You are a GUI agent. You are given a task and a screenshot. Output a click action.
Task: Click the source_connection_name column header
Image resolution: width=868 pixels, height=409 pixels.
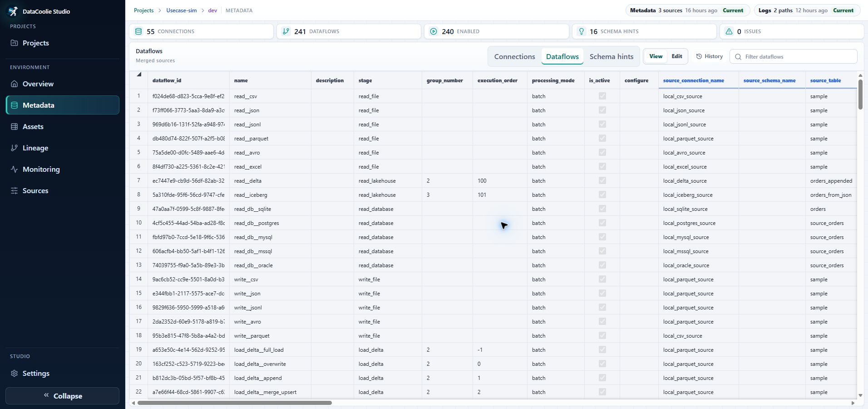tap(698, 80)
